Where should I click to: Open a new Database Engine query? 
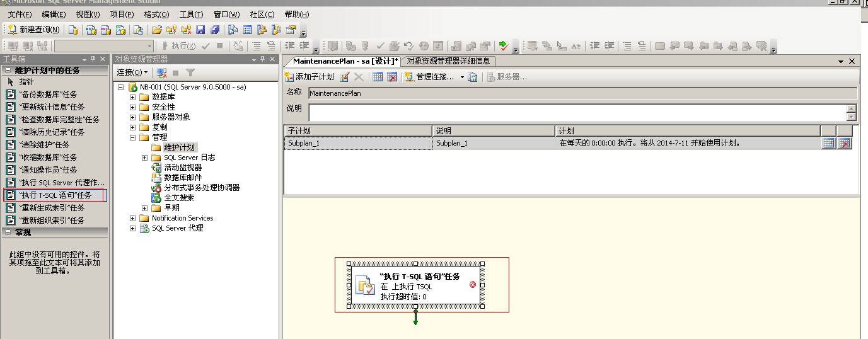[73, 30]
